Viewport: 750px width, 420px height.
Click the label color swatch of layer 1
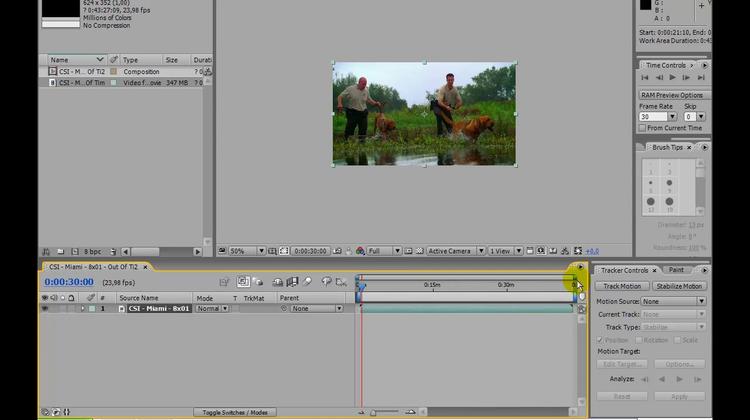92,309
